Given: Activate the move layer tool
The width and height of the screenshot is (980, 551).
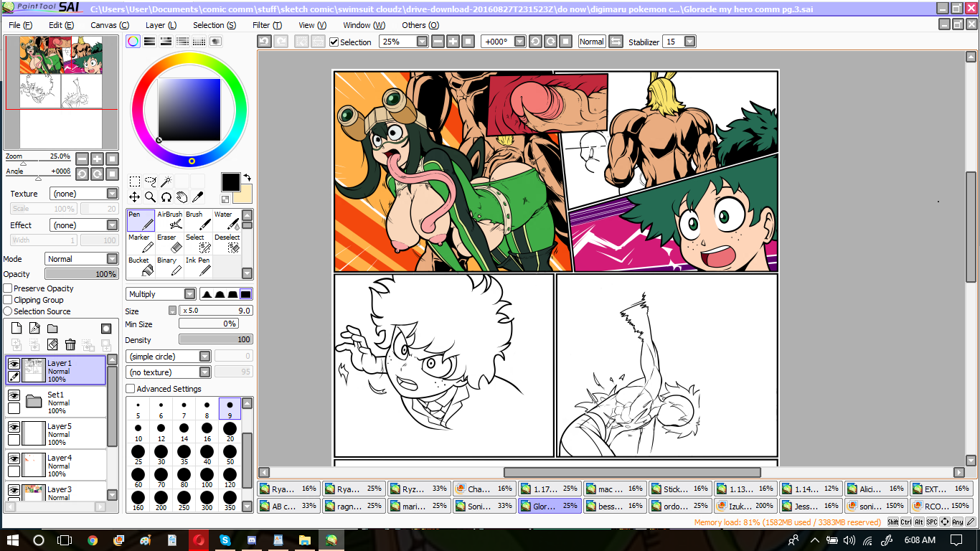Looking at the screenshot, I should (x=134, y=197).
